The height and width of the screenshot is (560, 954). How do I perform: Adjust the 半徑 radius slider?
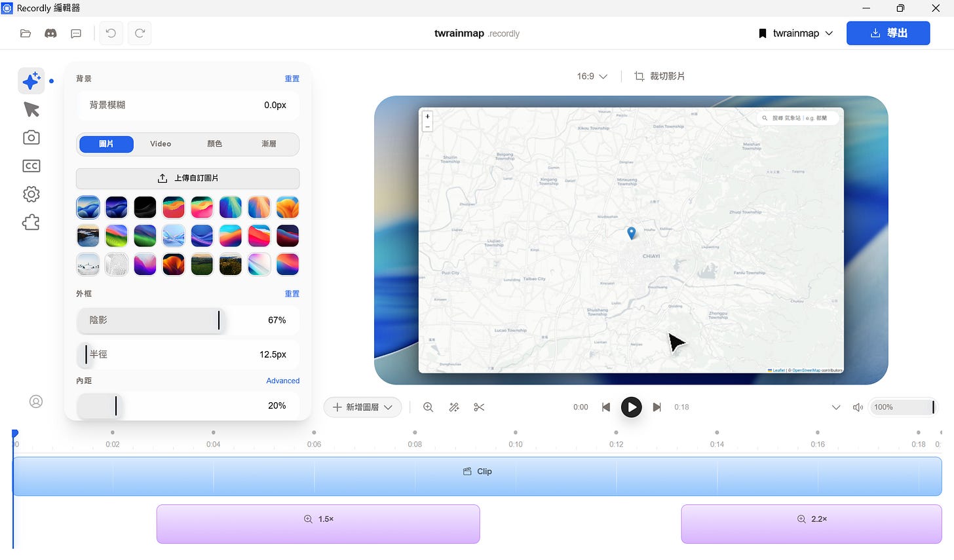coord(188,354)
